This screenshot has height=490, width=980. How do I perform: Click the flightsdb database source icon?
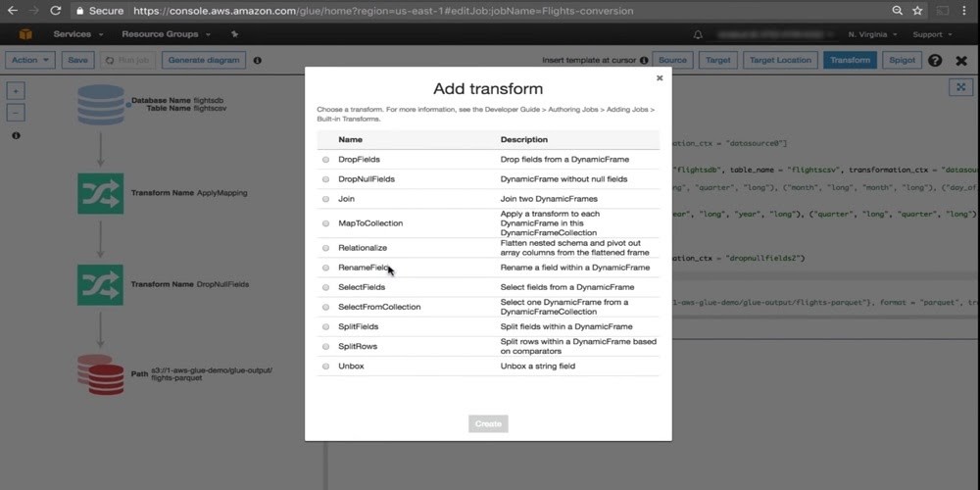point(100,105)
